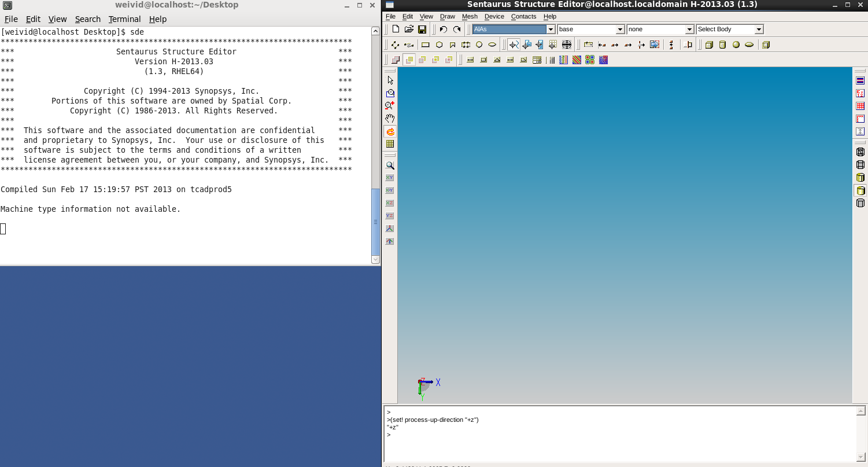Click the zoom to extents magnifier icon
Image resolution: width=868 pixels, height=467 pixels.
coord(390,166)
